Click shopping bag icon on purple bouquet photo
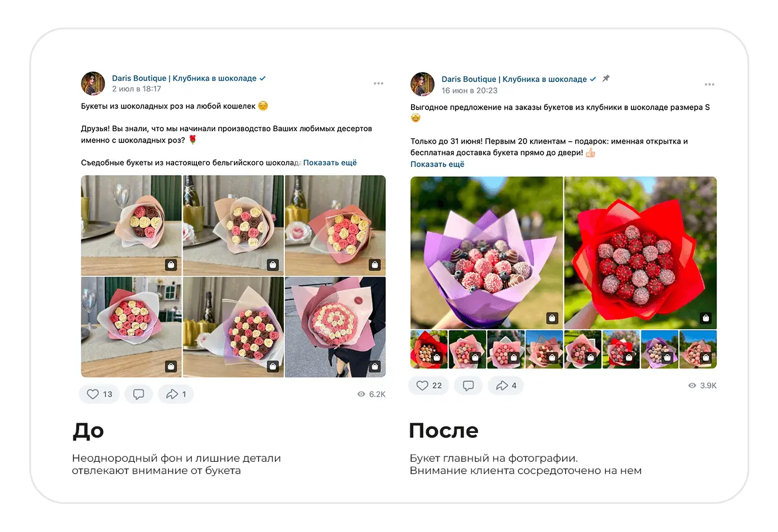The height and width of the screenshot is (532, 778). pos(552,318)
